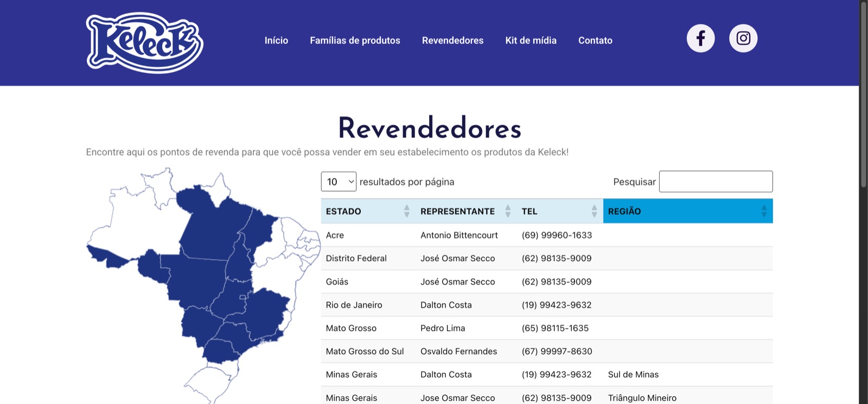Click the Triângulo Mineiro region
Image resolution: width=868 pixels, height=404 pixels.
click(x=642, y=398)
